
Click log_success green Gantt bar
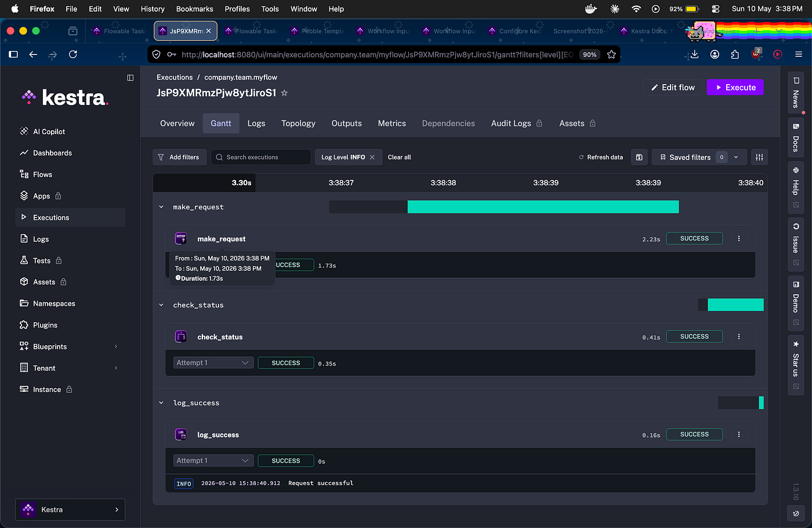[761, 403]
